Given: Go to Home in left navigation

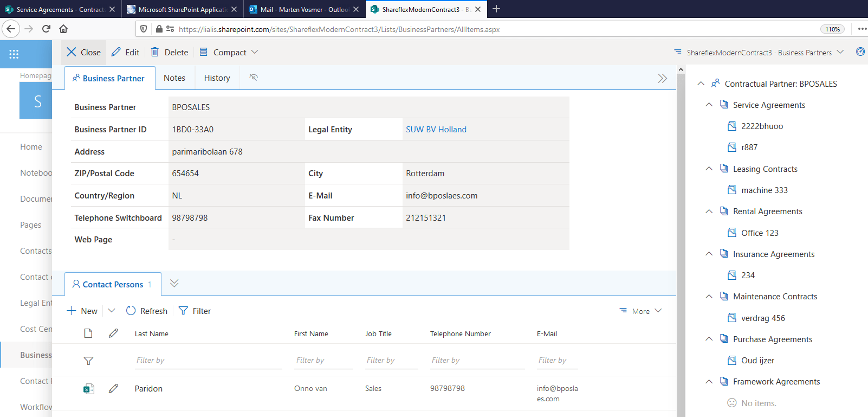Looking at the screenshot, I should coord(31,146).
